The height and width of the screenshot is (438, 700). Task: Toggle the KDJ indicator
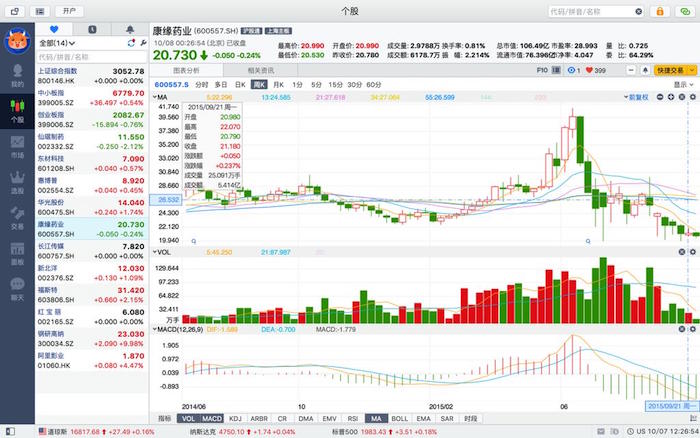(x=235, y=418)
